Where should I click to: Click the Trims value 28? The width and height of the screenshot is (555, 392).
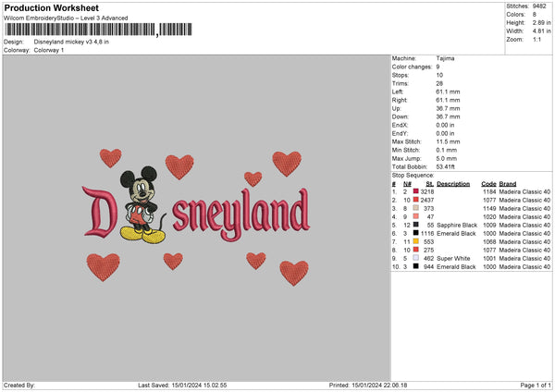pyautogui.click(x=439, y=83)
